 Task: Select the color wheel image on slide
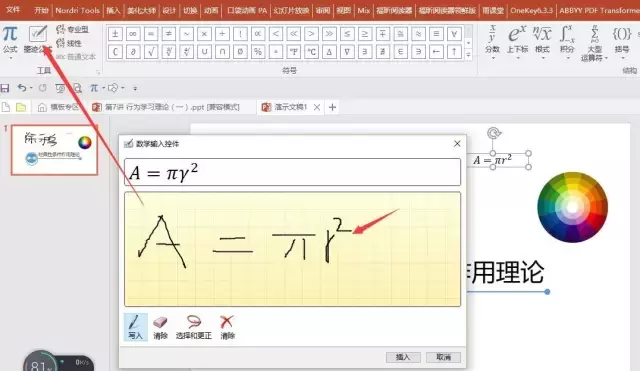pos(572,207)
